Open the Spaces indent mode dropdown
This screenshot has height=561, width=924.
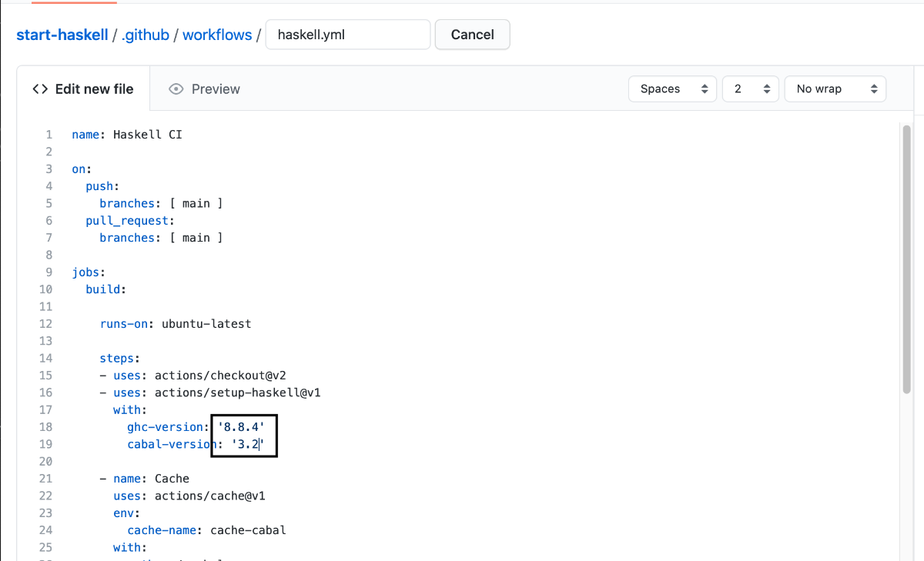pos(673,89)
